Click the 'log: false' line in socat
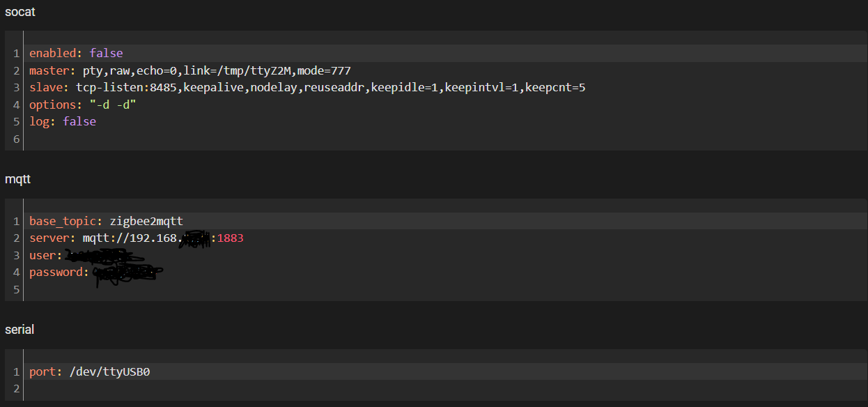The image size is (868, 407). [62, 121]
